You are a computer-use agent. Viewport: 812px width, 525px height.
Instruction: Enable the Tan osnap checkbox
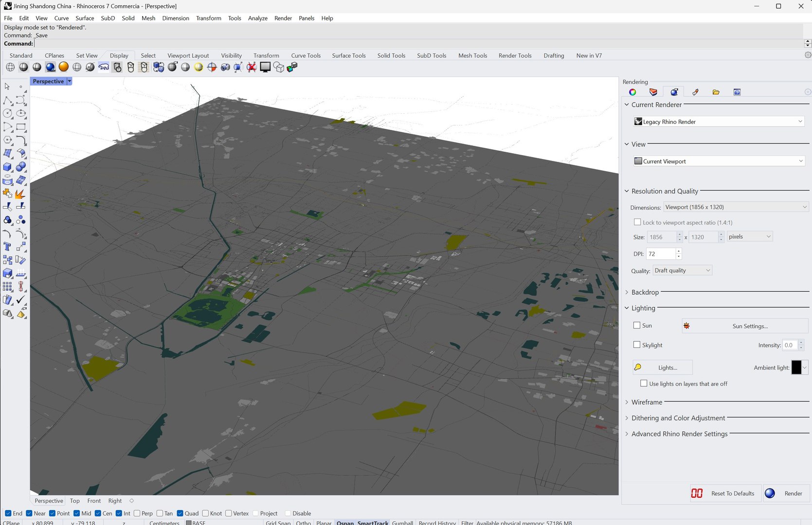coord(160,513)
